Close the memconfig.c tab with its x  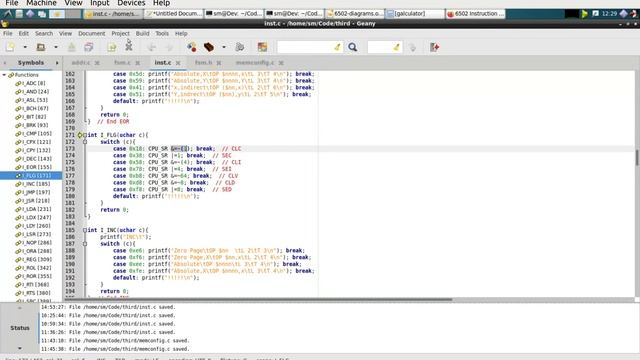pyautogui.click(x=281, y=63)
